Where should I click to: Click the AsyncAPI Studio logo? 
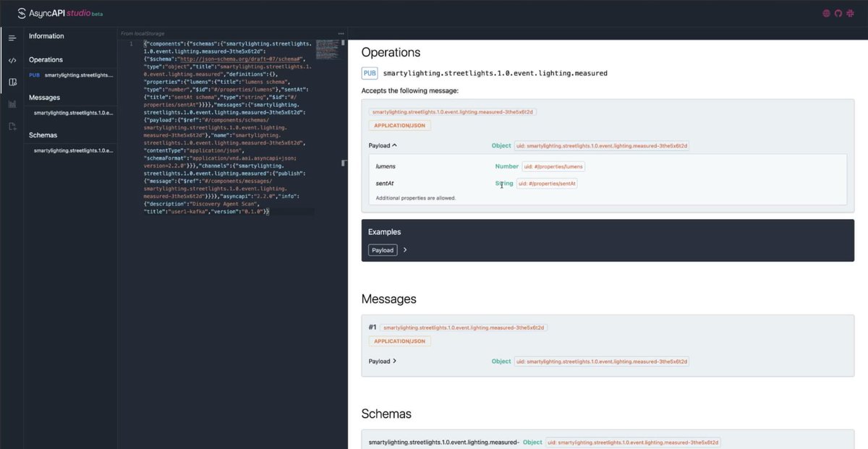(61, 13)
